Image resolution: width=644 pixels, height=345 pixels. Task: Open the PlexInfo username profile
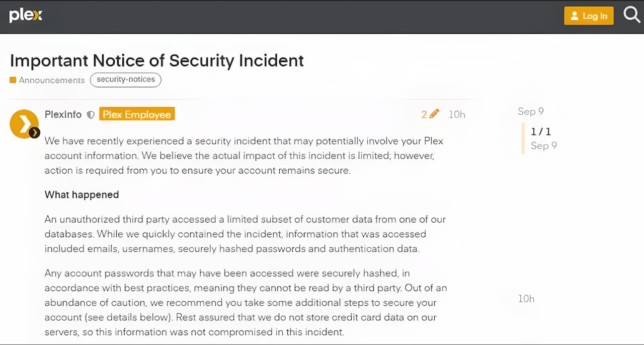coord(63,115)
